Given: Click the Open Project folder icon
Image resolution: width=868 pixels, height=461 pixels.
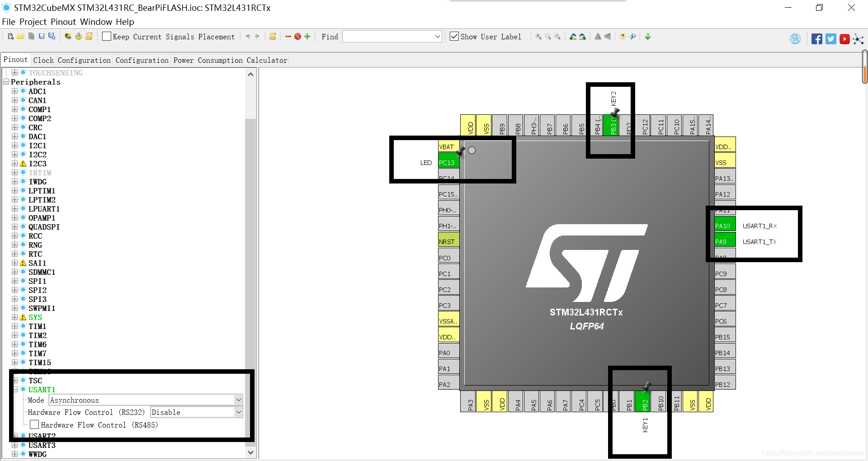Looking at the screenshot, I should click(x=21, y=37).
